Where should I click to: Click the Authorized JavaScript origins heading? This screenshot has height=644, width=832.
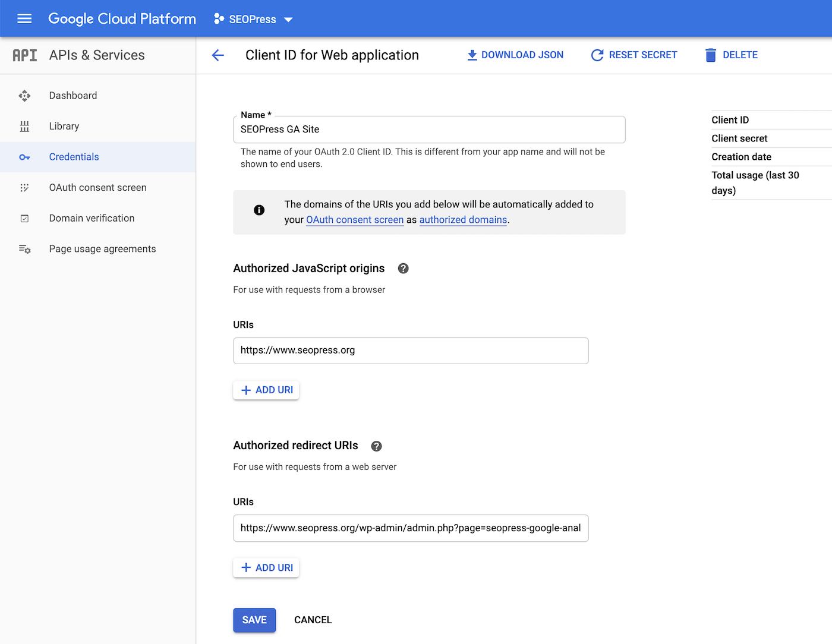pos(309,269)
